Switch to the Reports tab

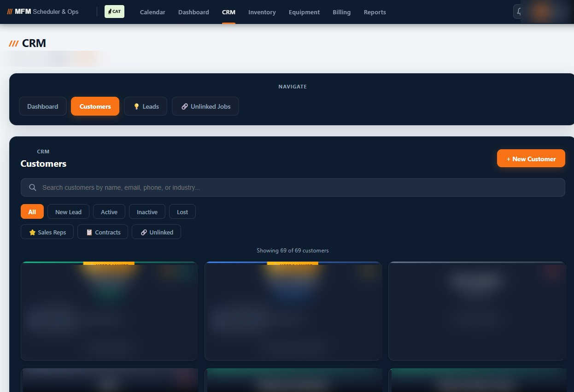point(375,12)
